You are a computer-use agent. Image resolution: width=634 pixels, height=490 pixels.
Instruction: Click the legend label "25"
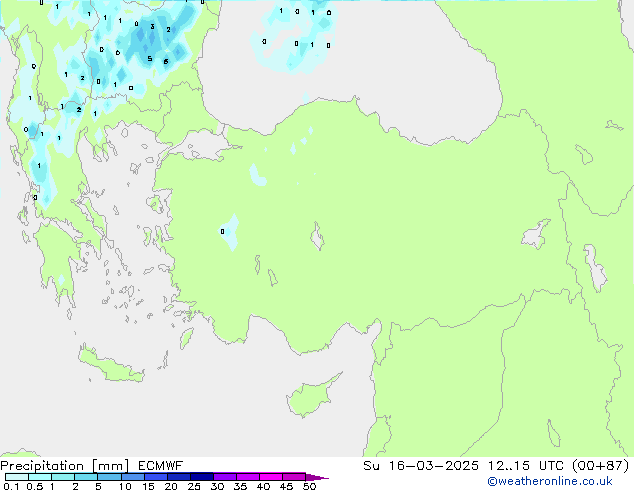pos(194,486)
